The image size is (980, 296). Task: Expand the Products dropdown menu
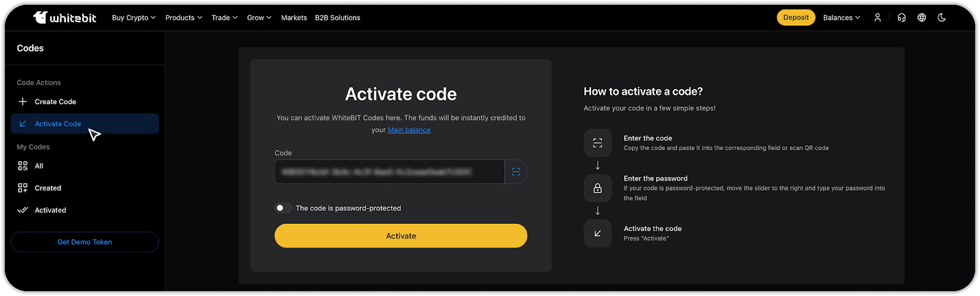click(183, 18)
